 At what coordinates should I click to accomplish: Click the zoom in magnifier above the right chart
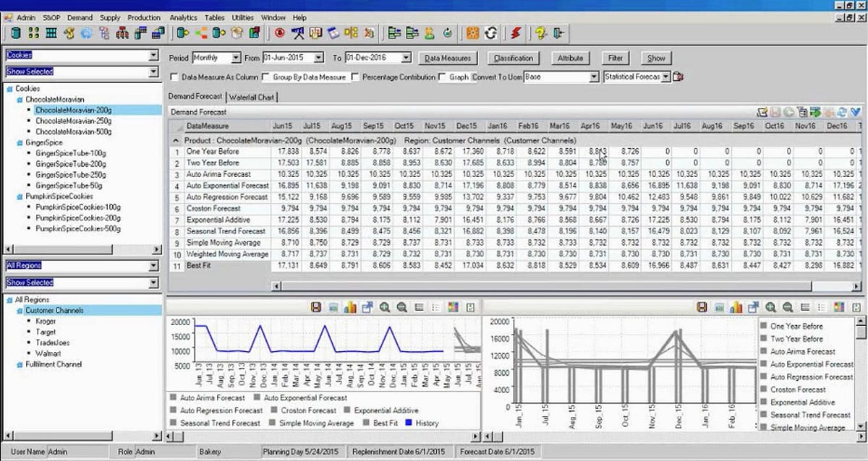[x=771, y=307]
